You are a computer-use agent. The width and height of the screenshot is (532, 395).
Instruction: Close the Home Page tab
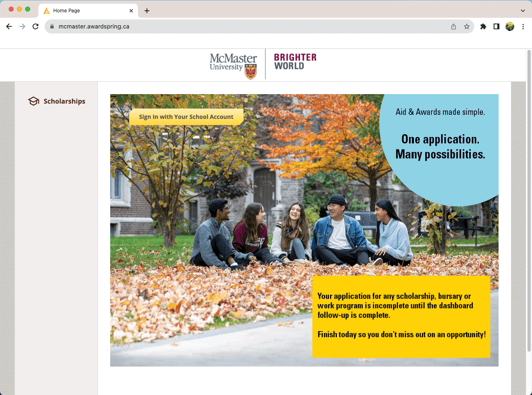coord(131,11)
